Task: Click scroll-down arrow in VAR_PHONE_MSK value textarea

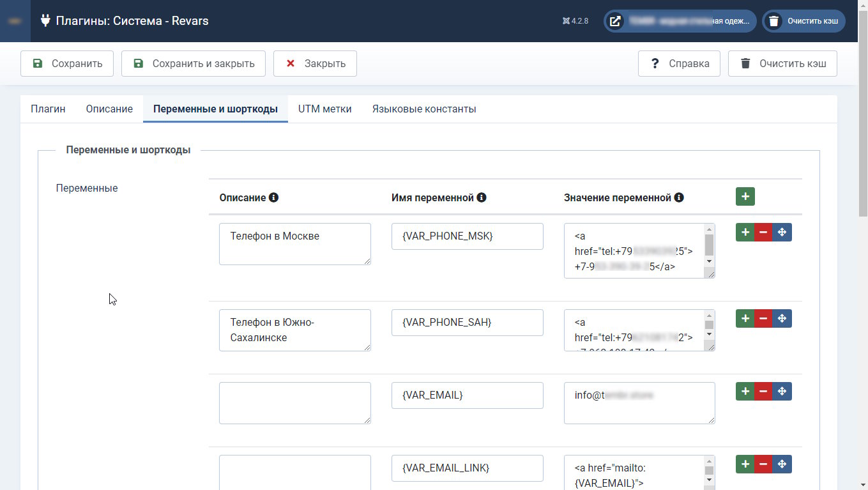Action: (709, 261)
